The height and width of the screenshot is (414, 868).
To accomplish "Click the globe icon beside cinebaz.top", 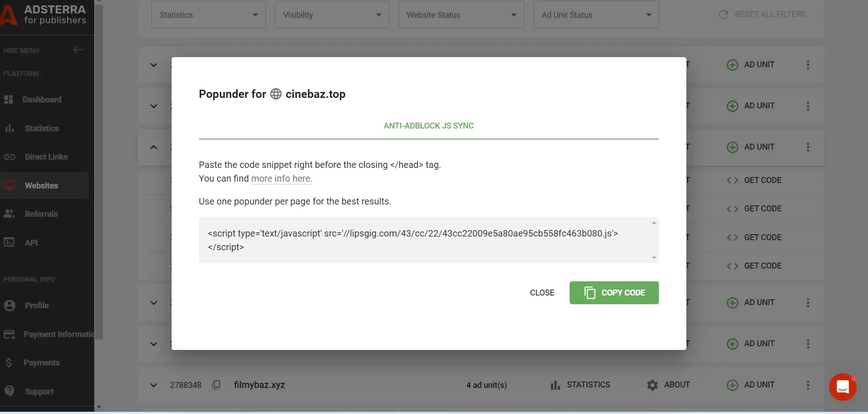I will (276, 94).
